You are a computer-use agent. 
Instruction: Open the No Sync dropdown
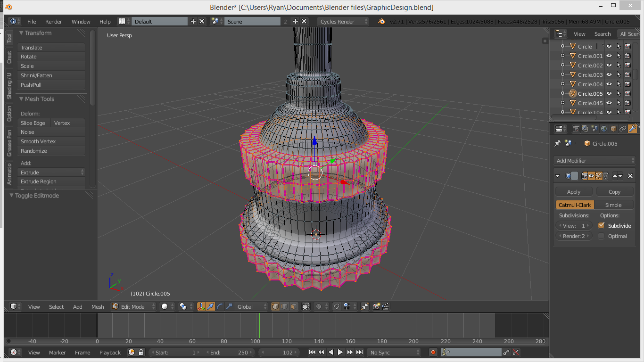coord(394,352)
